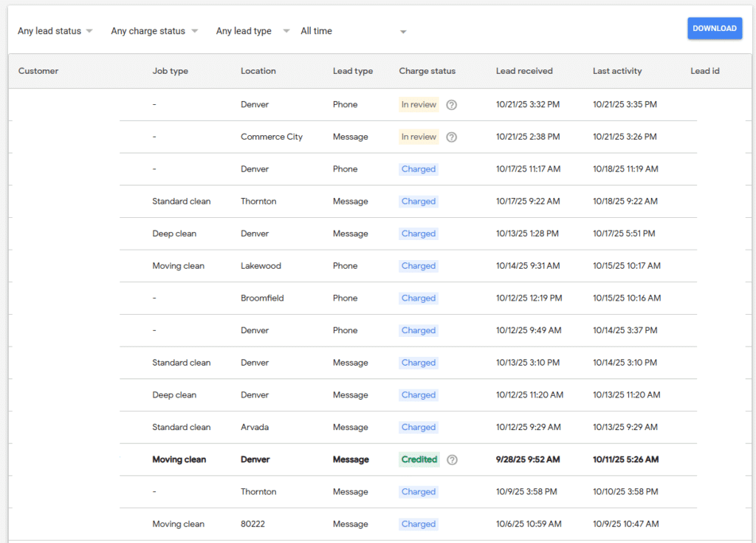Select the bold Moving clean Denver lead

click(179, 460)
